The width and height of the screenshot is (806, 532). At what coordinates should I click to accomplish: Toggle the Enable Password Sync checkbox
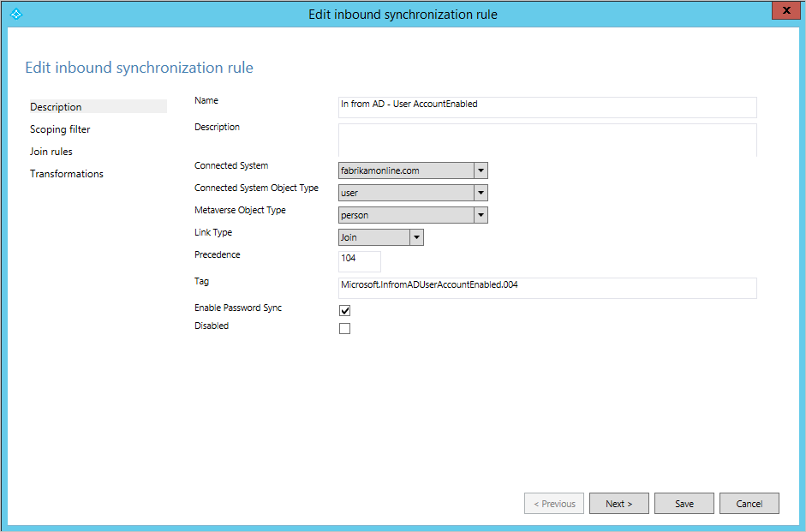pyautogui.click(x=345, y=310)
